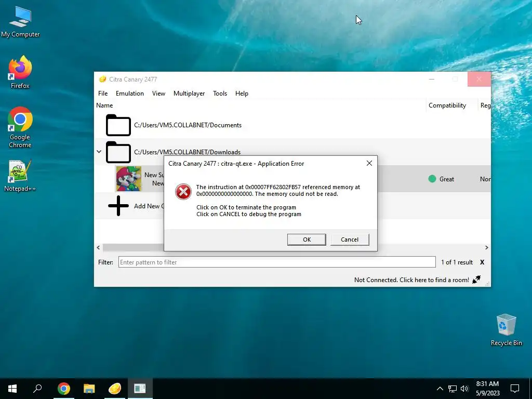Click the Windows Start button
Image resolution: width=532 pixels, height=399 pixels.
point(12,389)
